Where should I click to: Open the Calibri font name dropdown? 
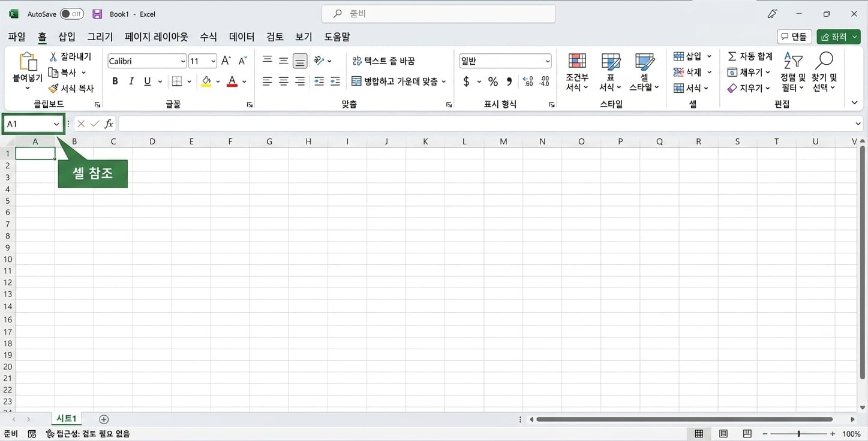(183, 61)
